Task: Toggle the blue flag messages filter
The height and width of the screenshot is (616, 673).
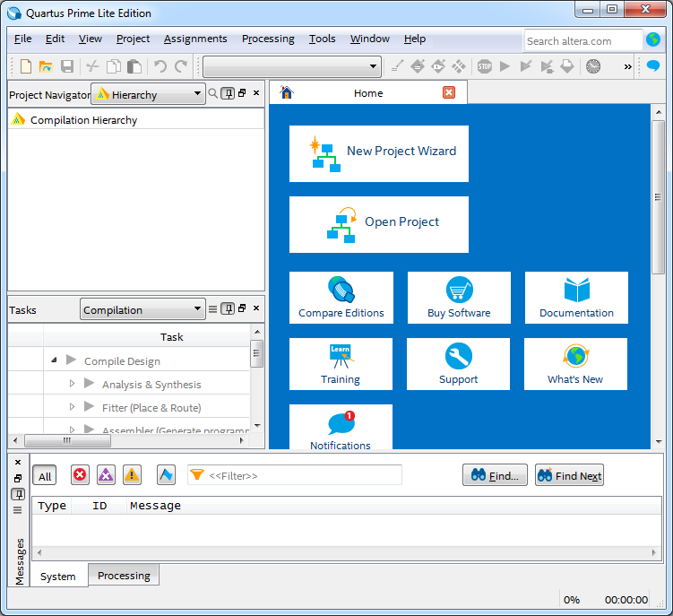Action: click(x=166, y=474)
